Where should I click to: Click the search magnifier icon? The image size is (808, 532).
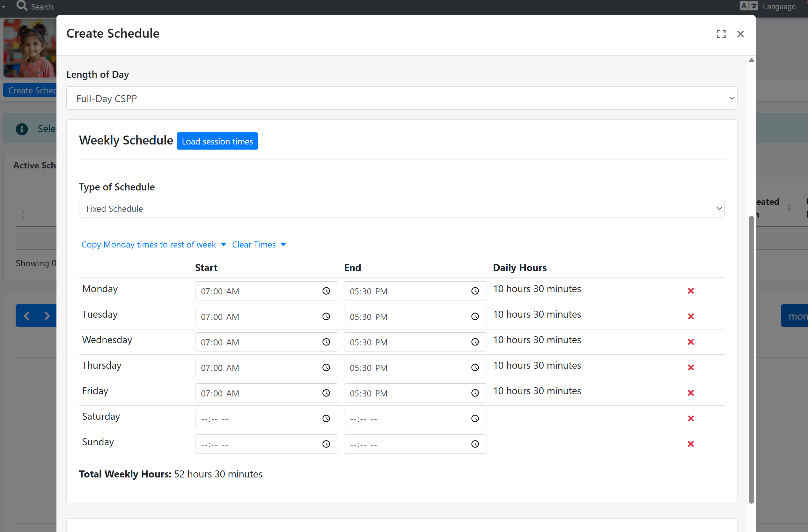(22, 6)
